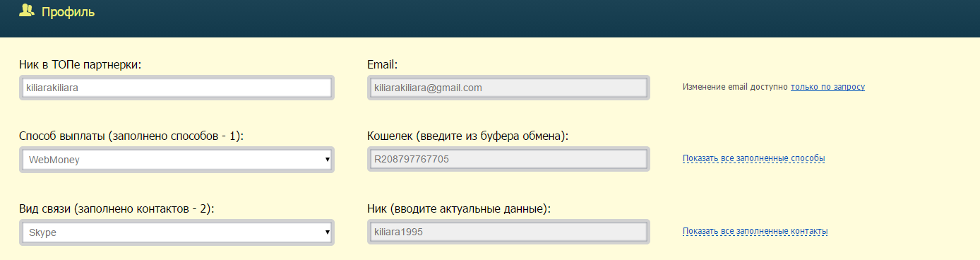Viewport: 980px width, 260px height.
Task: Click the 'Ник в ТОПе партнерки:' label
Action: tap(80, 65)
